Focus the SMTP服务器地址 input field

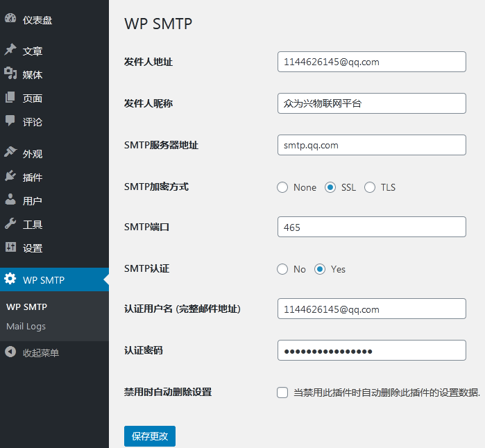(372, 145)
